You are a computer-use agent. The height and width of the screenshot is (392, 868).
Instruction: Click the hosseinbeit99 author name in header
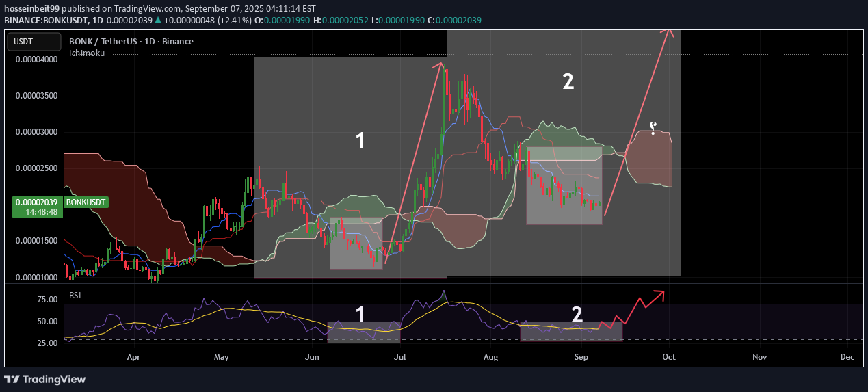(31, 10)
